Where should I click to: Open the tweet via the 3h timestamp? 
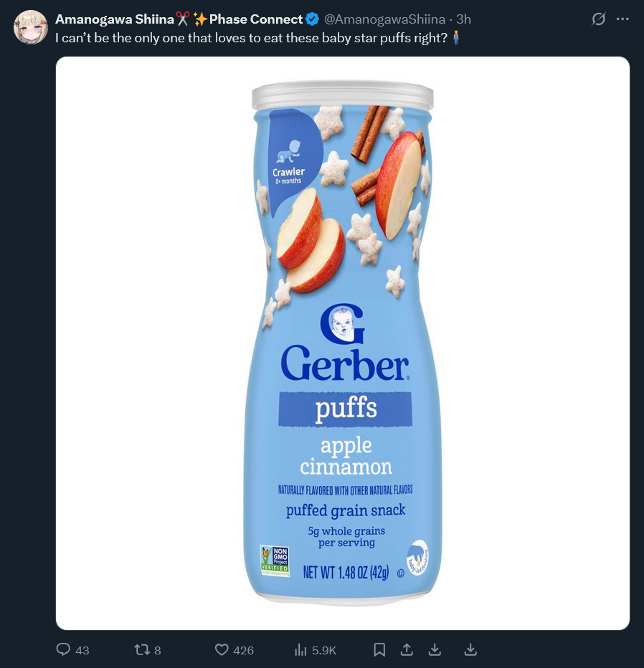pos(463,19)
